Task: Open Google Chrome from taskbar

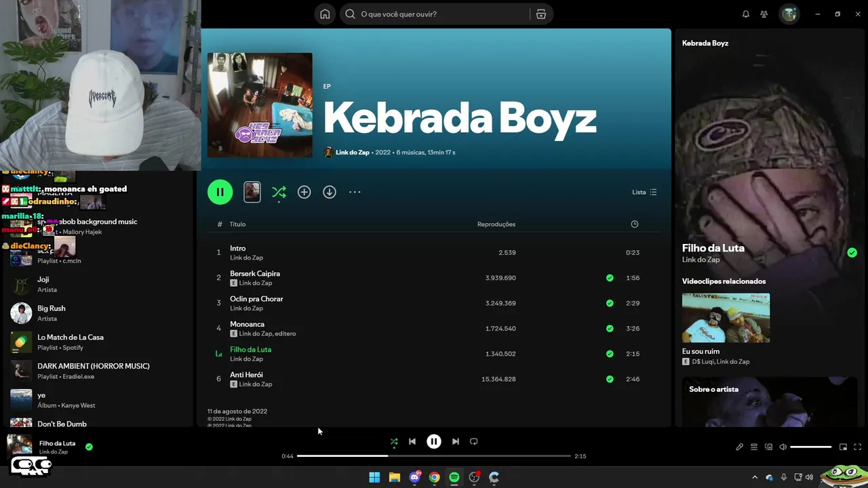Action: [434, 477]
